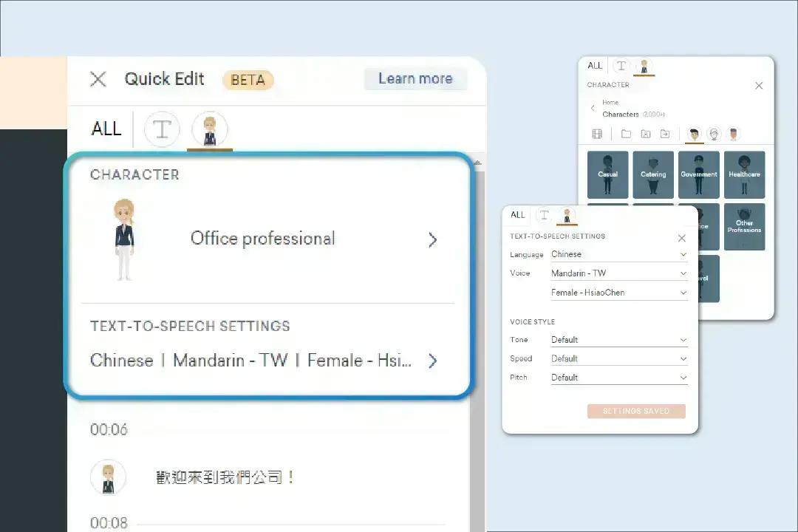Switch to the text tab in Quick Edit
Image resolution: width=798 pixels, height=532 pixels.
tap(162, 129)
